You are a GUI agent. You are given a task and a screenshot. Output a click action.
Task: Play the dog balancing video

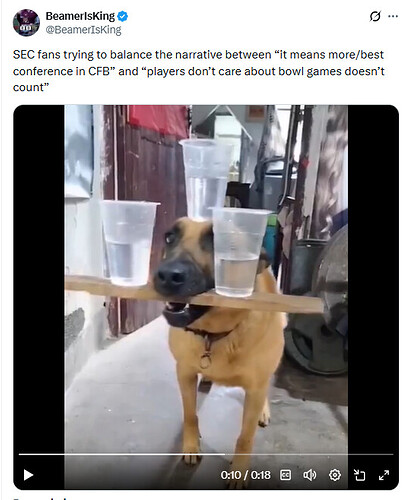pyautogui.click(x=28, y=475)
